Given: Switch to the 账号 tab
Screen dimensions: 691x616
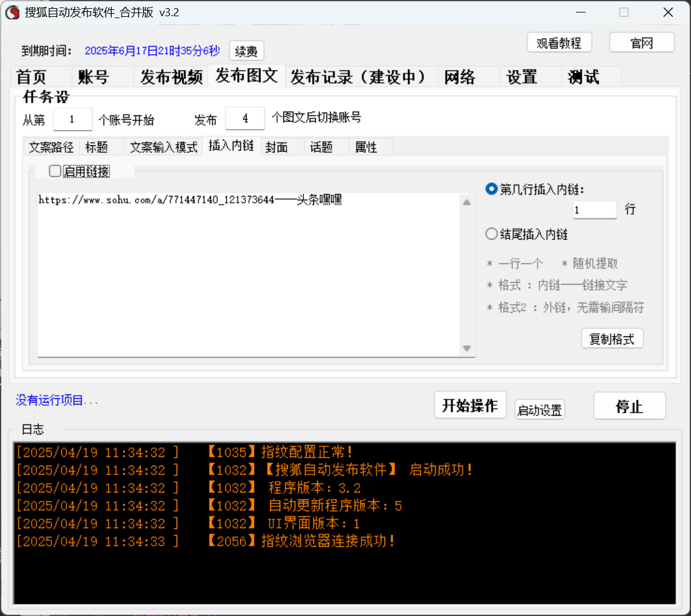Looking at the screenshot, I should click(x=102, y=77).
